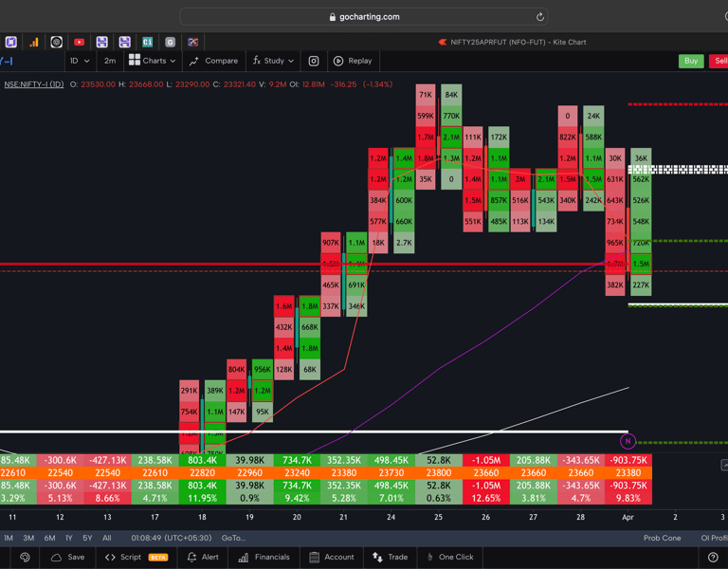Click the purple N marker on chart
This screenshot has width=728, height=569.
tap(628, 441)
